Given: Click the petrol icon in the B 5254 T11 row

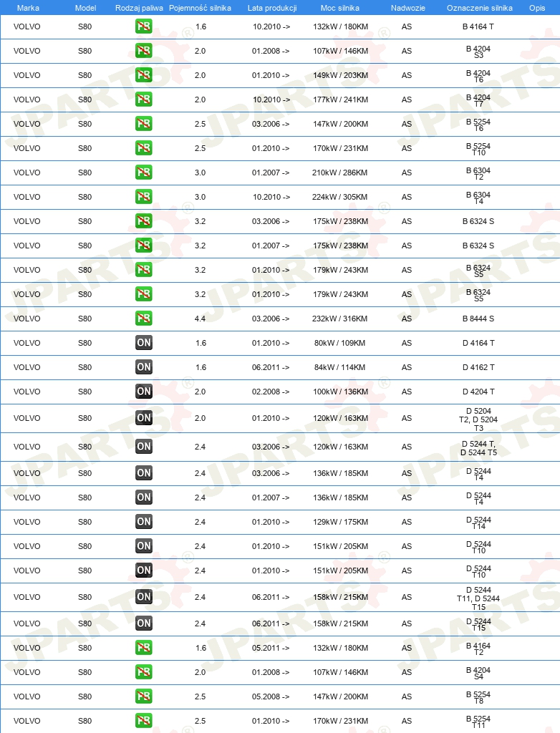Looking at the screenshot, I should tap(144, 721).
